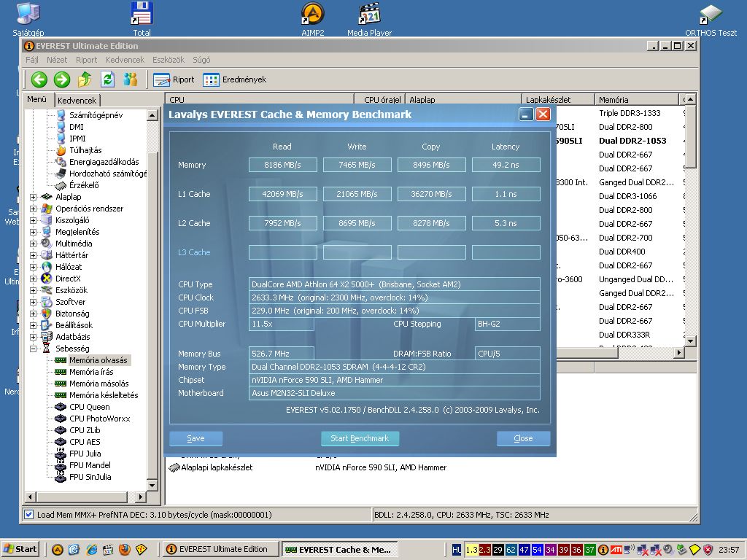
Task: Select CPU PhotoWorxx benchmark item
Action: coord(93,419)
